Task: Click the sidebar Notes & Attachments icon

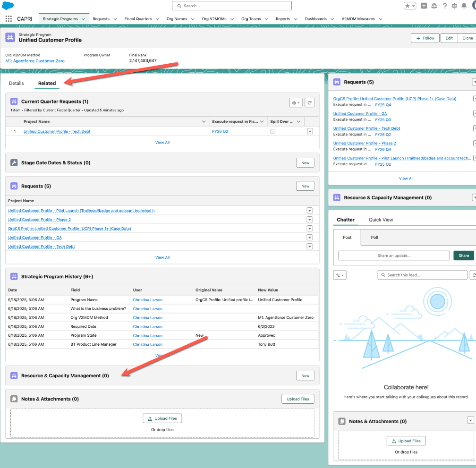Action: click(x=342, y=421)
